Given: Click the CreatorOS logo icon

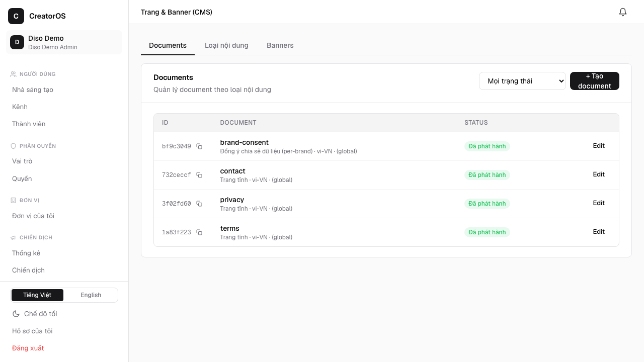Looking at the screenshot, I should click(x=16, y=16).
